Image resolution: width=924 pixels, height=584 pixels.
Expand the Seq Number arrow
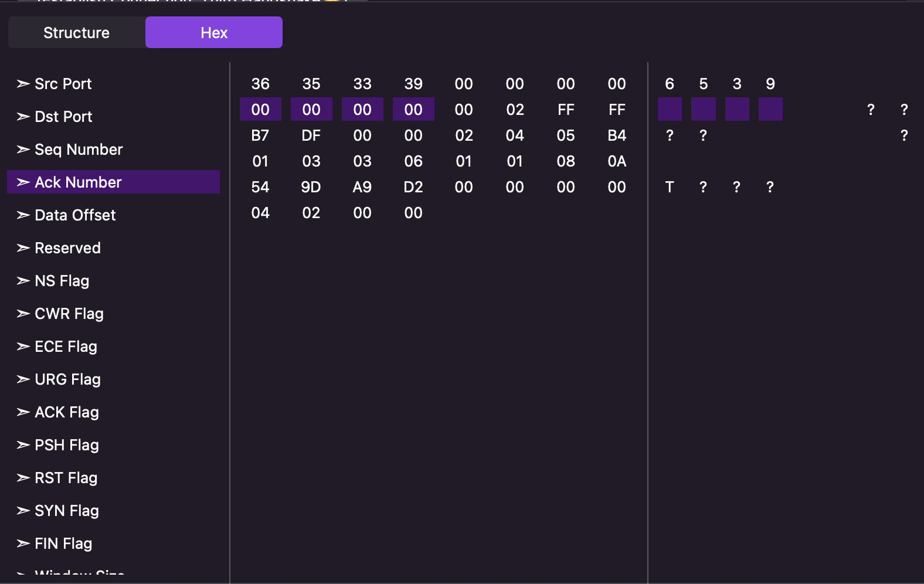[23, 150]
